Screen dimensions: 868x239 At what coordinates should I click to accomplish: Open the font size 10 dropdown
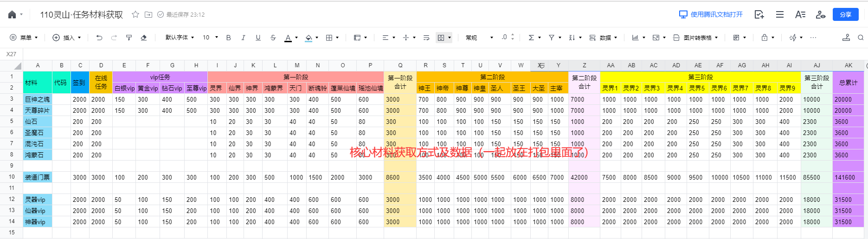tap(209, 38)
